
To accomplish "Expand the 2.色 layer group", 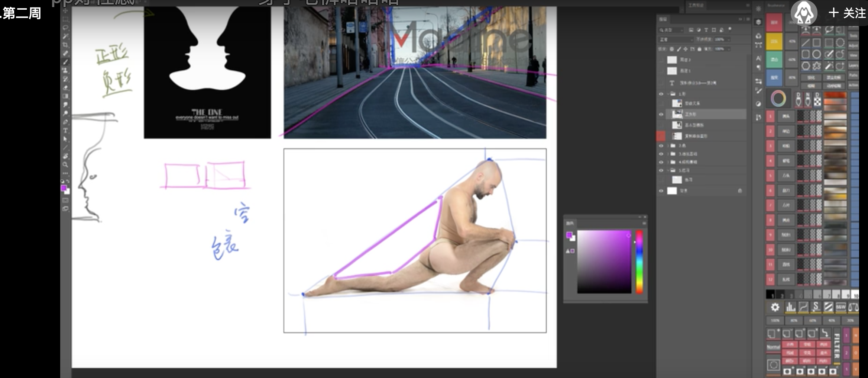I will pyautogui.click(x=668, y=146).
